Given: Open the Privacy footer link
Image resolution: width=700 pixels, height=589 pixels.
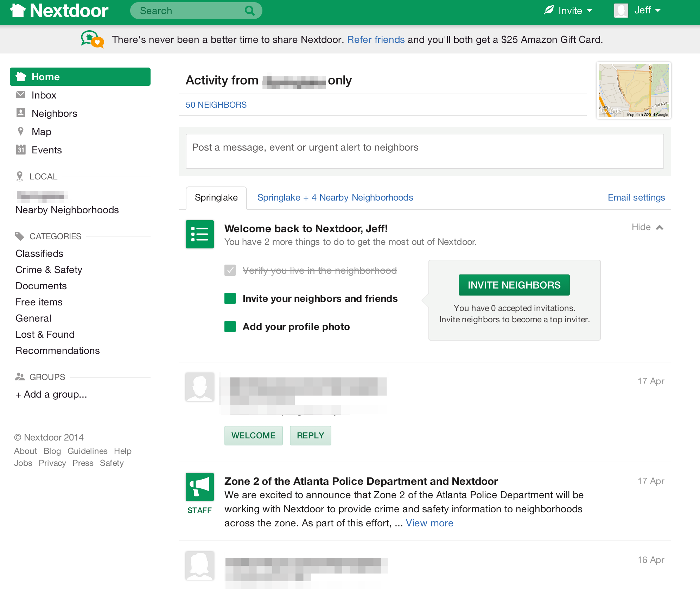Looking at the screenshot, I should point(52,463).
